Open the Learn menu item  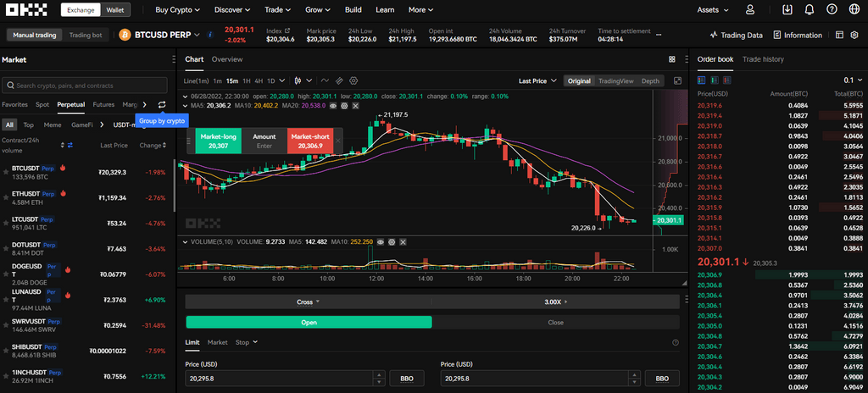[385, 9]
